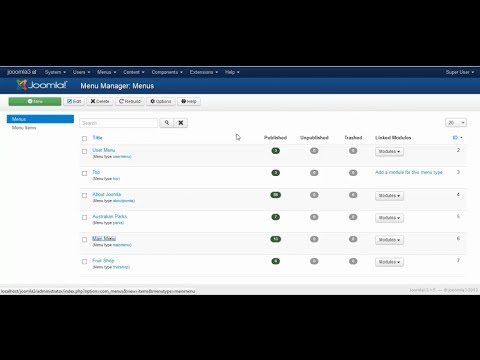
Task: Check the Top row checkbox
Action: click(x=84, y=173)
